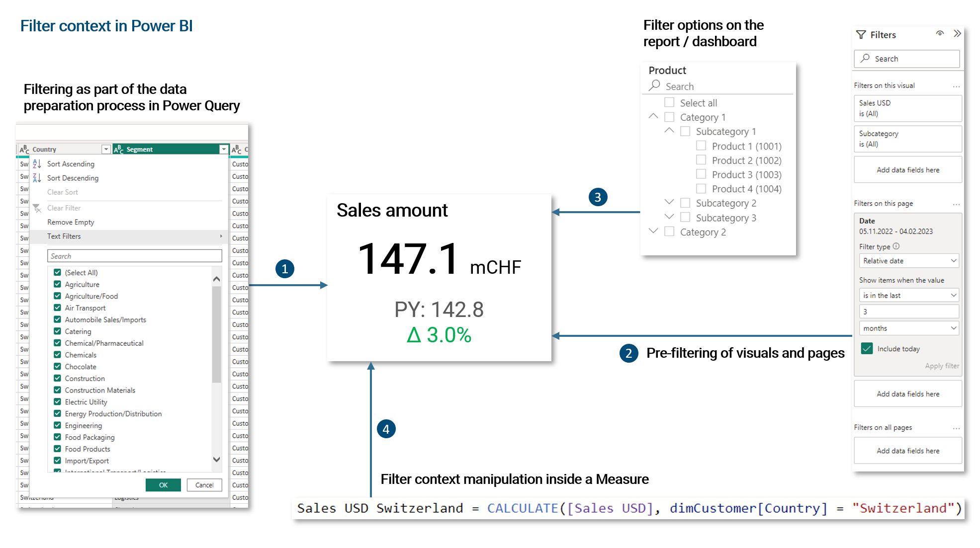Click the Sort Ascending icon
The width and height of the screenshot is (980, 548).
37,164
